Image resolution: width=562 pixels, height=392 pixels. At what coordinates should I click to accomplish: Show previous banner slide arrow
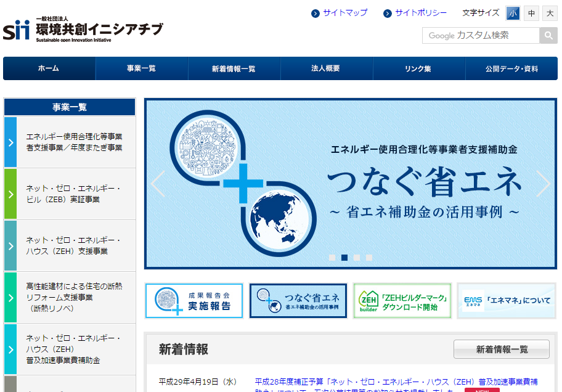pyautogui.click(x=158, y=184)
